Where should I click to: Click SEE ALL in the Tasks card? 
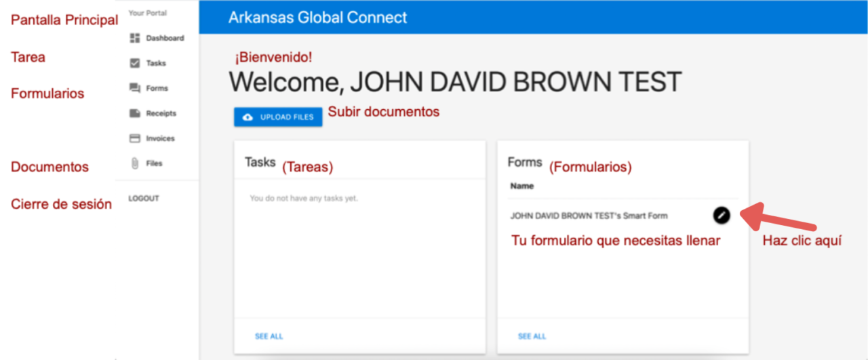(269, 336)
